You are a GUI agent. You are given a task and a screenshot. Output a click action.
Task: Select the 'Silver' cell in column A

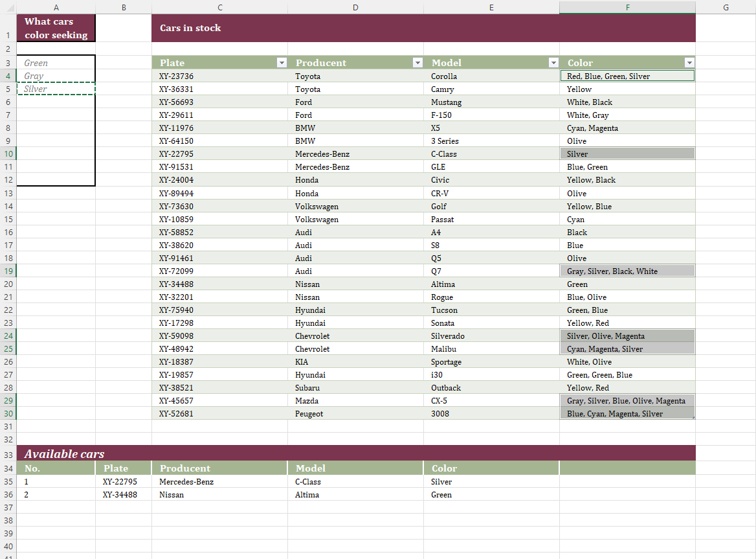coord(56,89)
